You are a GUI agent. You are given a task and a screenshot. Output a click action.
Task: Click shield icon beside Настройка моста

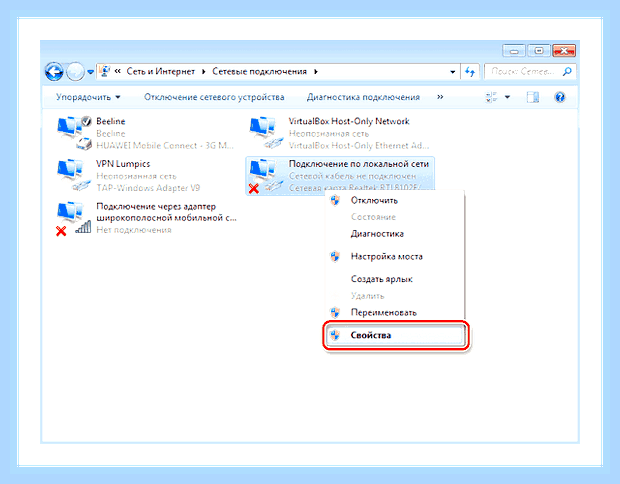coord(335,256)
